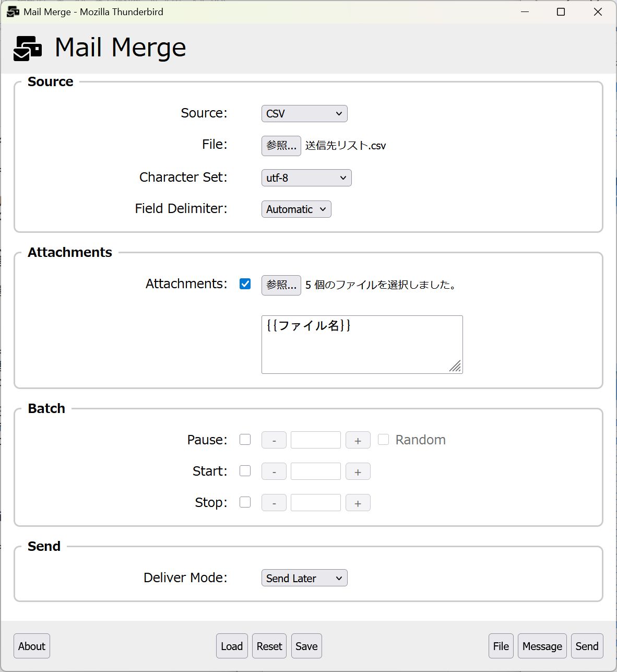617x672 pixels.
Task: Uncheck the Attachments checkbox
Action: 245,284
